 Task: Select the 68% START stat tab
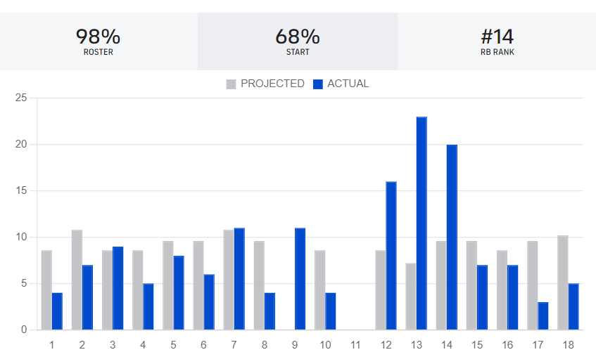click(298, 41)
